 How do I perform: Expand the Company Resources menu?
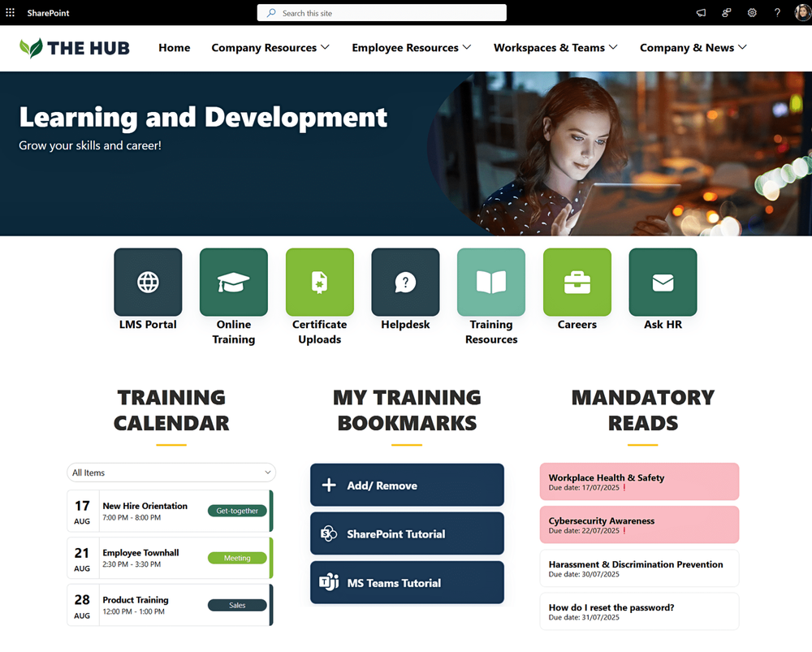click(x=270, y=48)
